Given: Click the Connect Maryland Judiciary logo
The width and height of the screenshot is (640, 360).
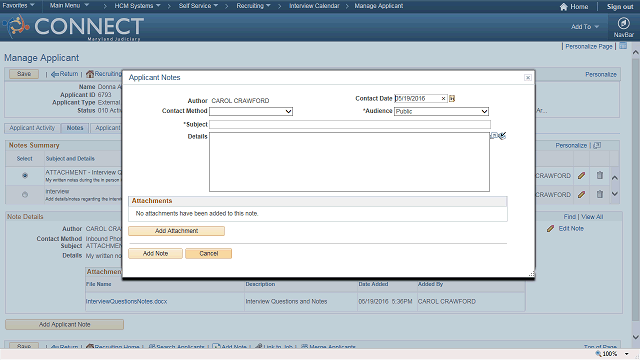Looking at the screenshot, I should coord(73,27).
